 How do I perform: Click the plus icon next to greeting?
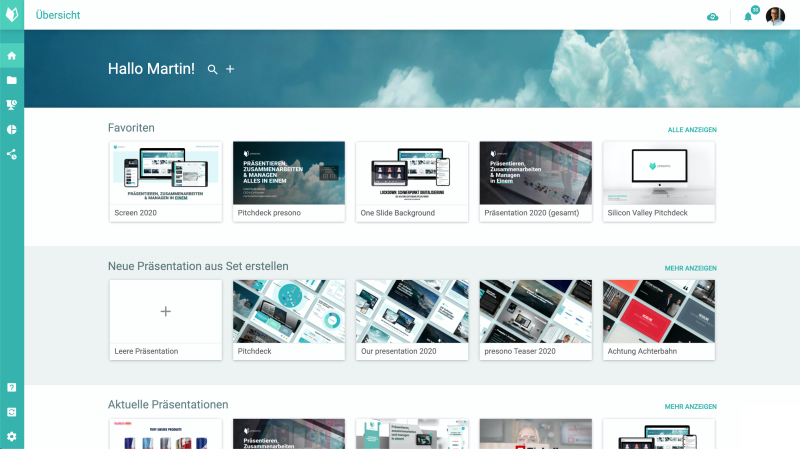click(x=230, y=69)
